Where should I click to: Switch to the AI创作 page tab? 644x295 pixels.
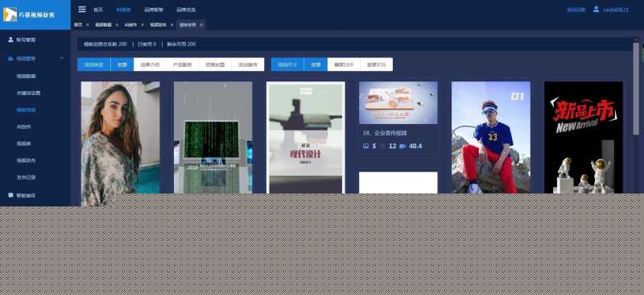click(130, 25)
